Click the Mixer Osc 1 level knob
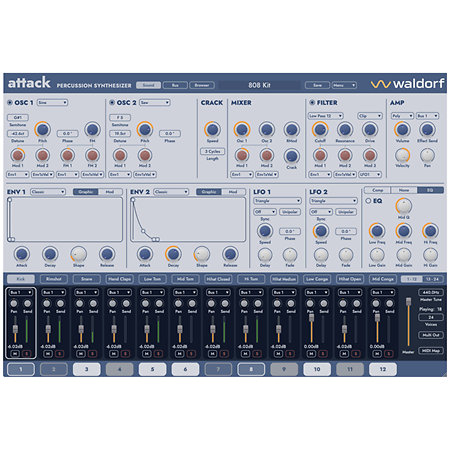The image size is (450, 450). pos(242,129)
